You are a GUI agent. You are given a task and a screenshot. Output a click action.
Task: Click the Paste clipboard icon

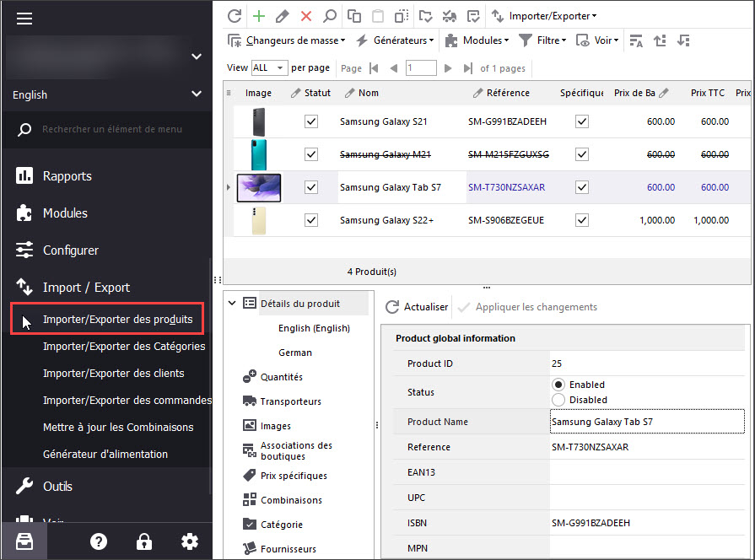pyautogui.click(x=378, y=16)
